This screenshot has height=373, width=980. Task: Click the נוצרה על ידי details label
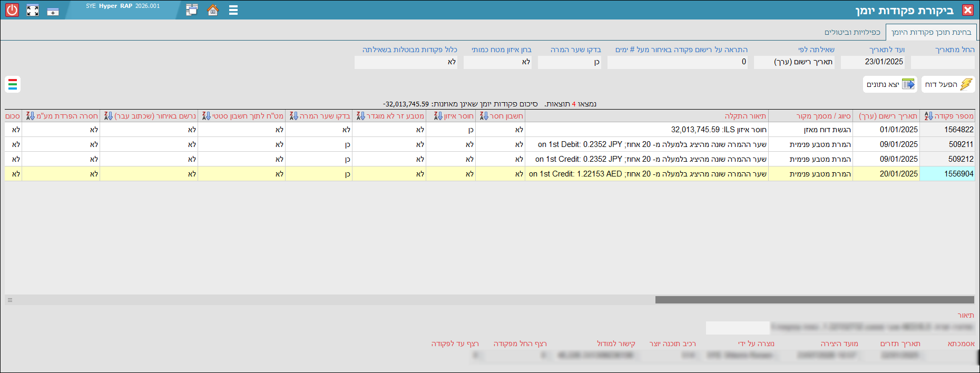[756, 343]
